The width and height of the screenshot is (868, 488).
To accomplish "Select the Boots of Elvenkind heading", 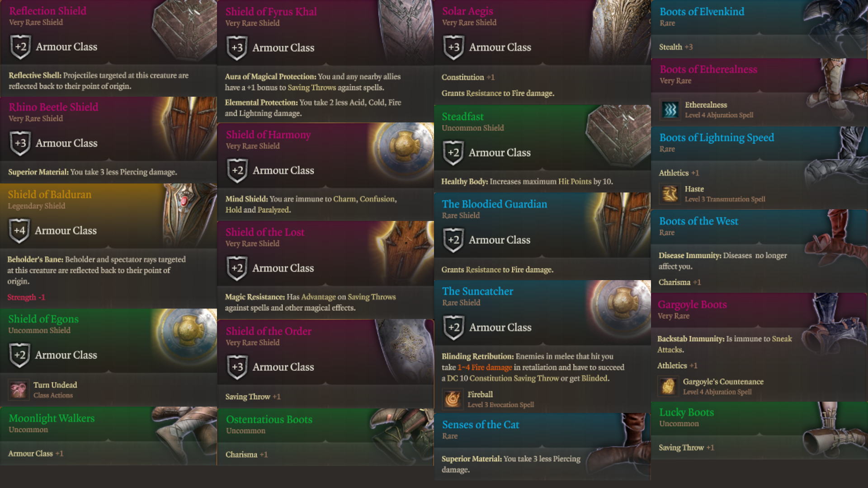I will pos(702,12).
